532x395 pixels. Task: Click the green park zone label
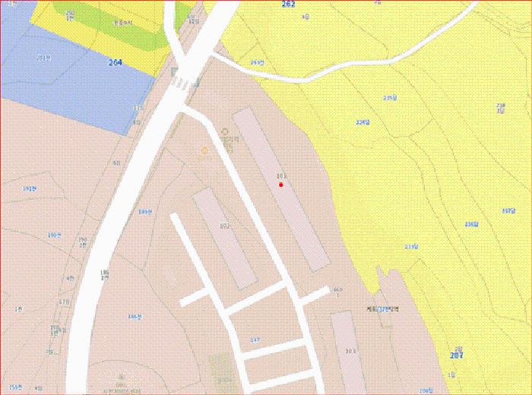click(123, 23)
